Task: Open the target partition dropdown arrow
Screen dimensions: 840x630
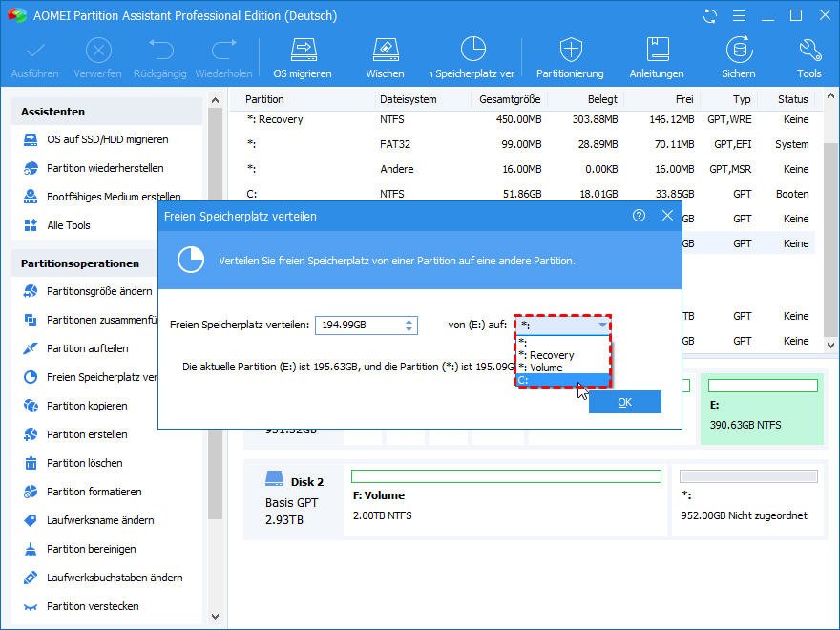Action: click(602, 325)
